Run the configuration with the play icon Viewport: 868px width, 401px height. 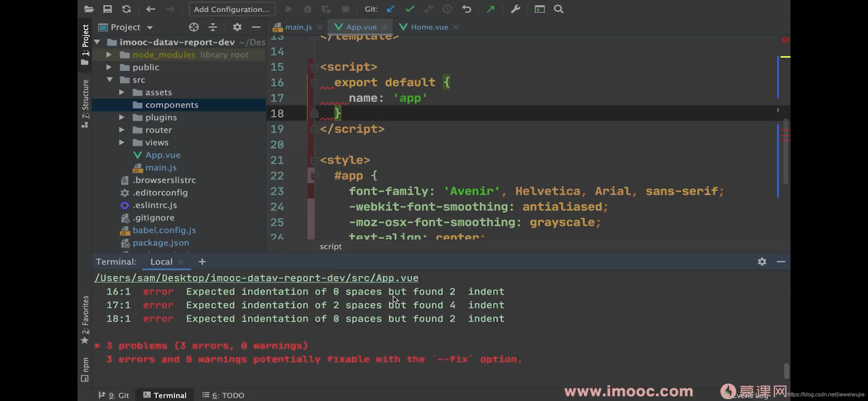pyautogui.click(x=289, y=9)
